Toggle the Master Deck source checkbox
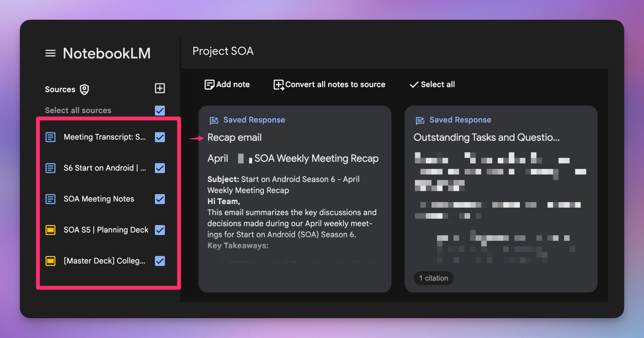 click(160, 261)
